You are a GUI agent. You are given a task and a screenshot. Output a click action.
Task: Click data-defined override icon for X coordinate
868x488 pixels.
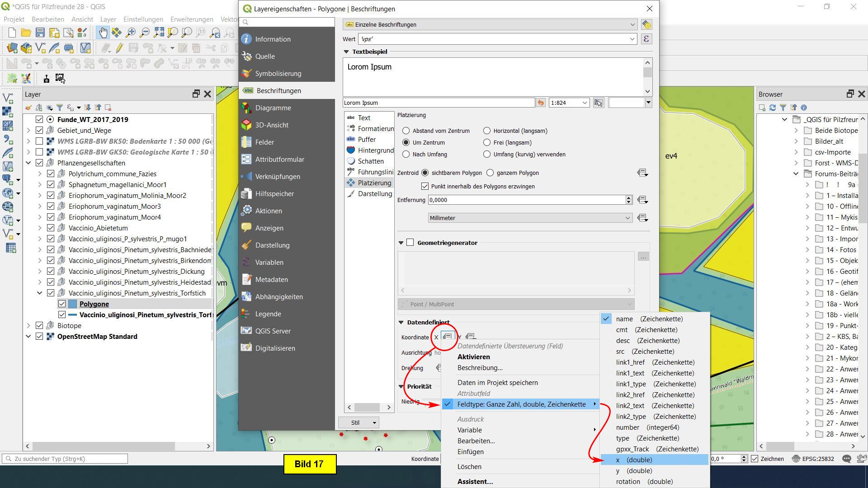click(x=447, y=337)
